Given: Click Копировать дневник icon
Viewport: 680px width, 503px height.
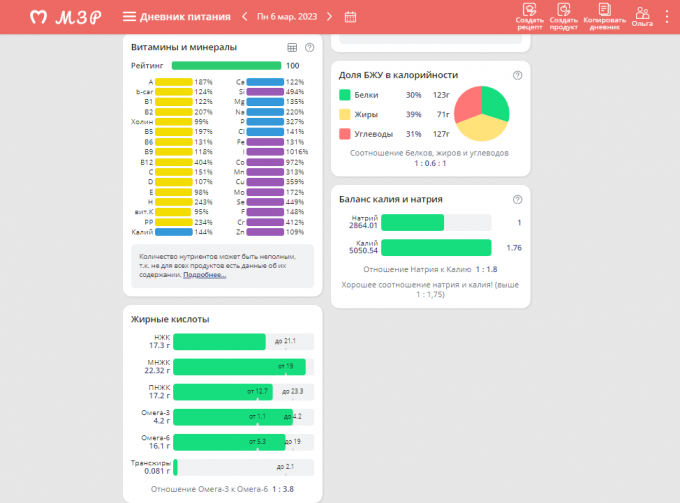Looking at the screenshot, I should pyautogui.click(x=604, y=15).
